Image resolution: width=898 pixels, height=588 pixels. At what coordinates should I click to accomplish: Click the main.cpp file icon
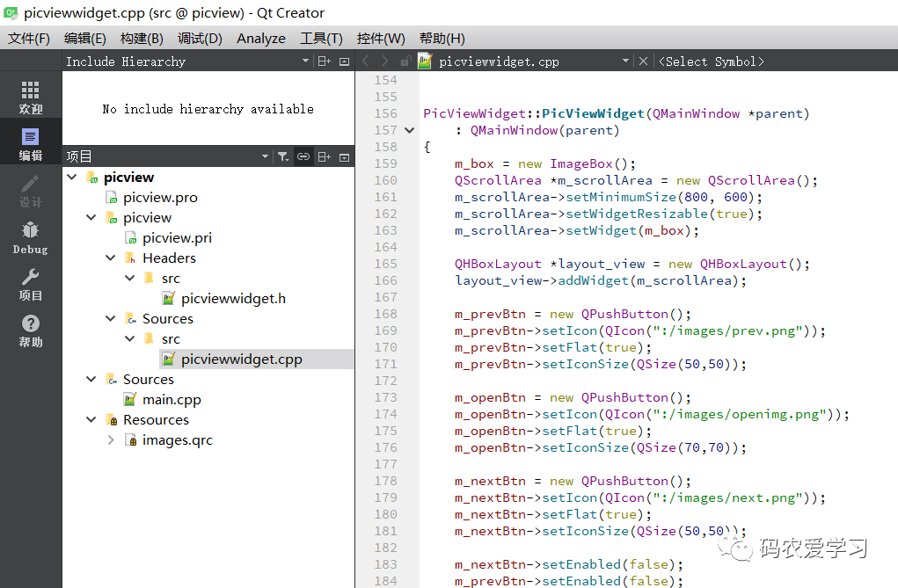tap(130, 400)
